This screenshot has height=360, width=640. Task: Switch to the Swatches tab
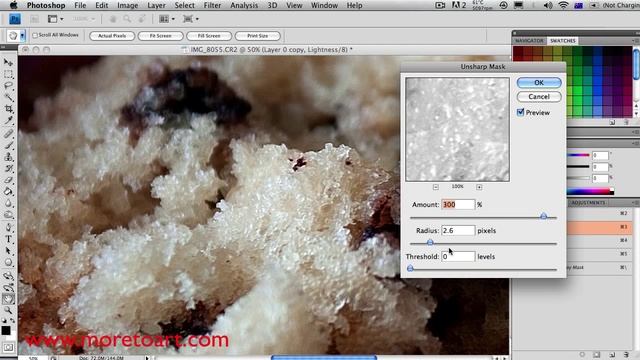562,41
